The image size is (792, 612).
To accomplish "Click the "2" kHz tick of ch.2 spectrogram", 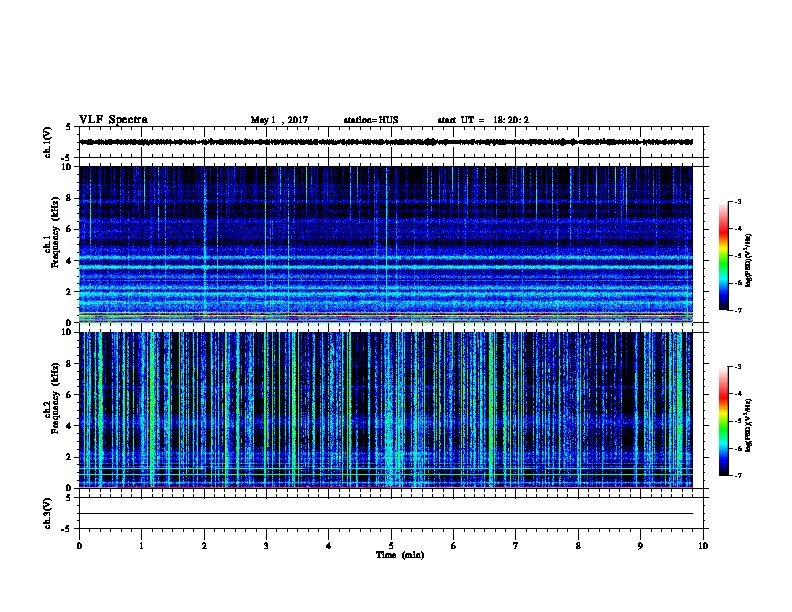I will (69, 457).
